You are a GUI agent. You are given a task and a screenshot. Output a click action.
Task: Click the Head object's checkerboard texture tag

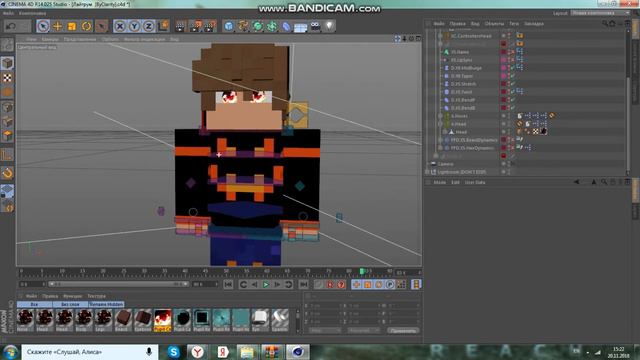536,131
